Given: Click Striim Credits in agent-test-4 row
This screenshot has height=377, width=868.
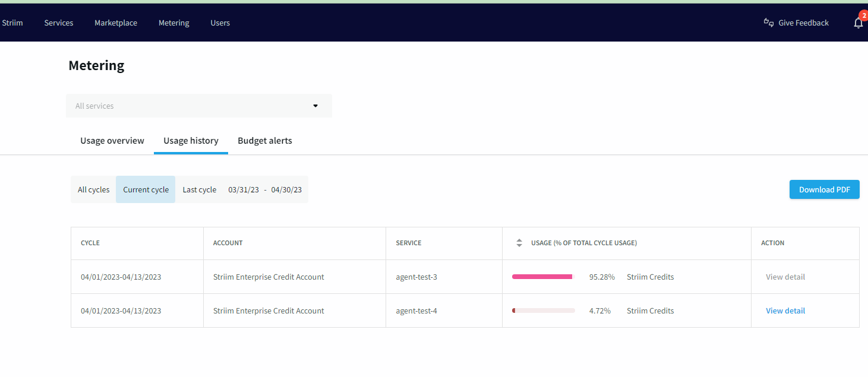Looking at the screenshot, I should pyautogui.click(x=651, y=311).
